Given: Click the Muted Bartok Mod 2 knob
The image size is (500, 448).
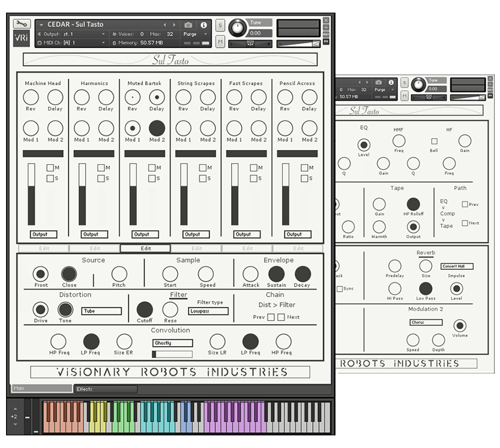Looking at the screenshot, I should pyautogui.click(x=157, y=128).
